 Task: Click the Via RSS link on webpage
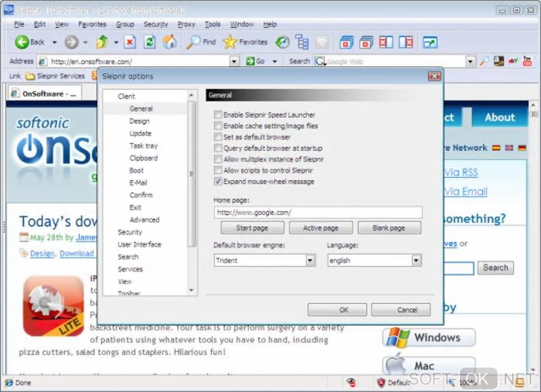[x=461, y=172]
